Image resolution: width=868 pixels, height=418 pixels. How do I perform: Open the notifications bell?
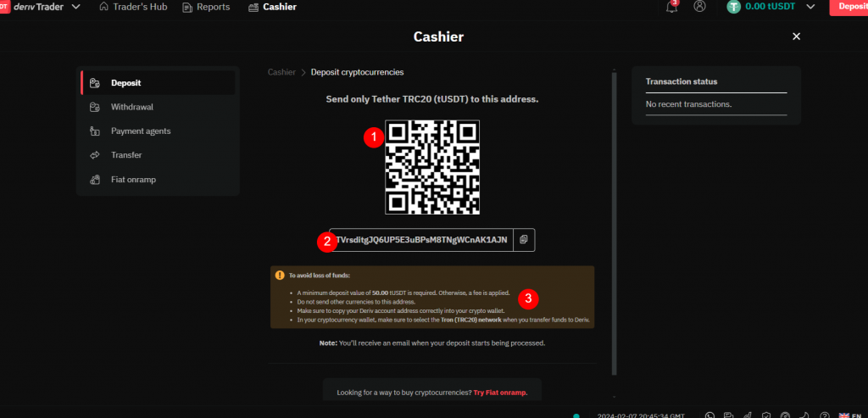coord(671,7)
